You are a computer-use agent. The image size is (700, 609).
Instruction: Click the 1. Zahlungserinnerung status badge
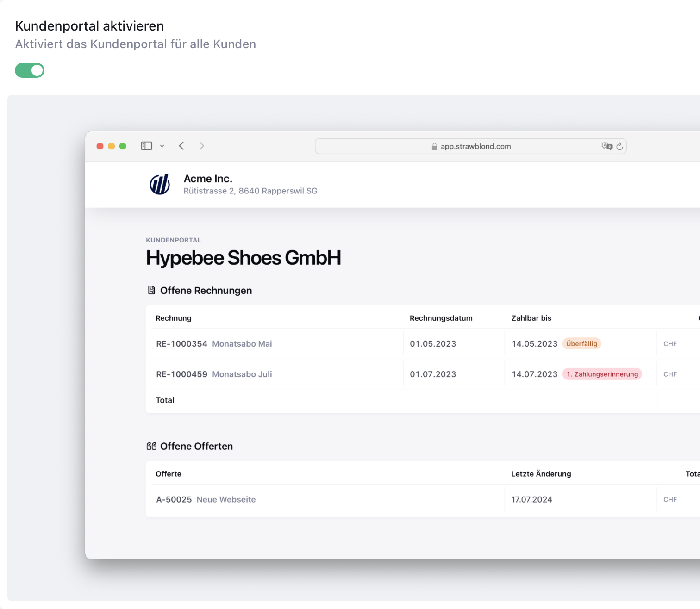pos(602,374)
